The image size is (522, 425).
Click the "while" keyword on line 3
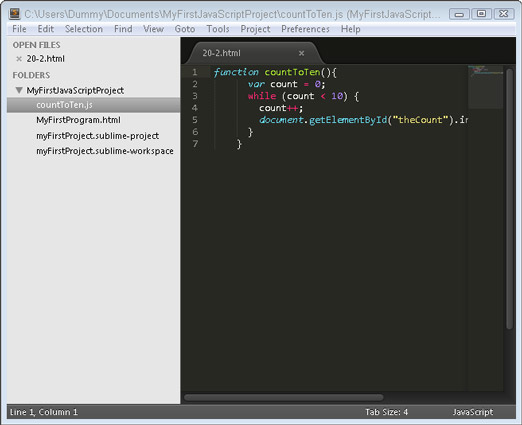coord(262,96)
